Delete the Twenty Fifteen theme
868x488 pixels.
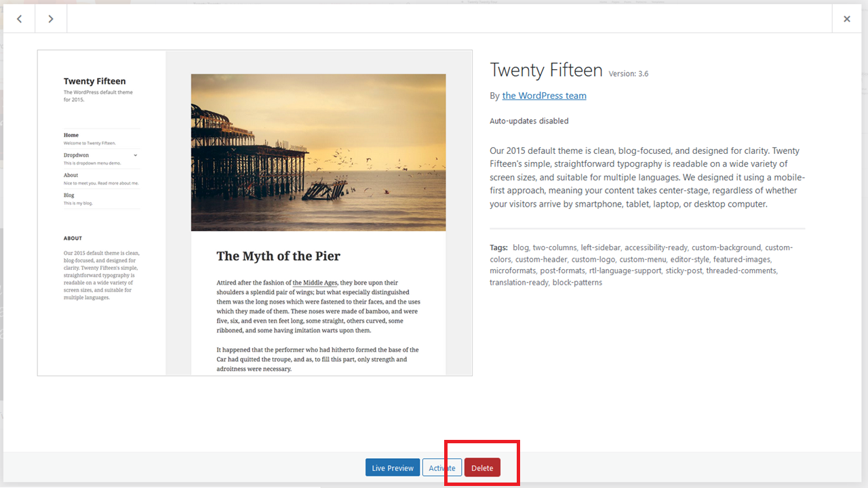(482, 468)
